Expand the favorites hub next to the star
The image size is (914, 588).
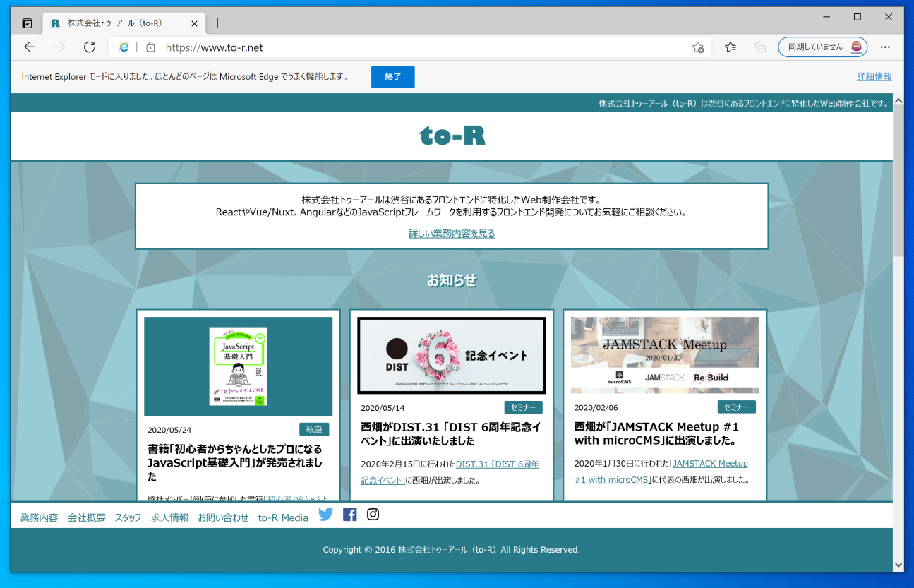(730, 47)
